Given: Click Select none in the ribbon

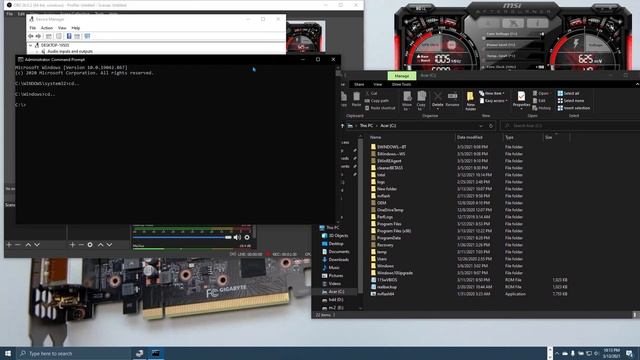Looking at the screenshot, I should 571,101.
